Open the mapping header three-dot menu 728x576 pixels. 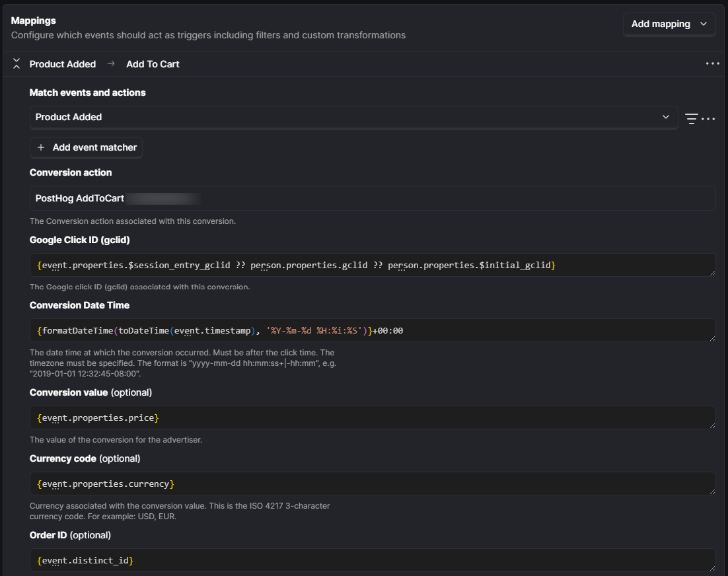tap(712, 64)
